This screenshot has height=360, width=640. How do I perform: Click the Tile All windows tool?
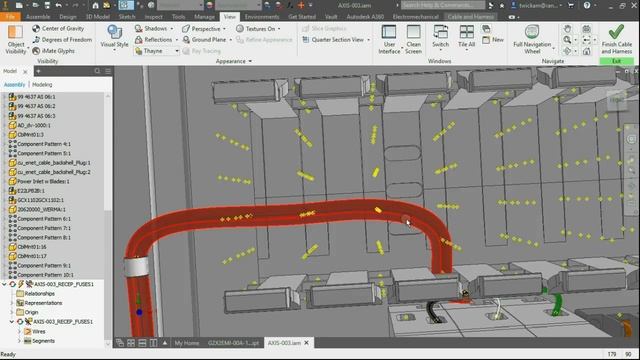(x=466, y=37)
